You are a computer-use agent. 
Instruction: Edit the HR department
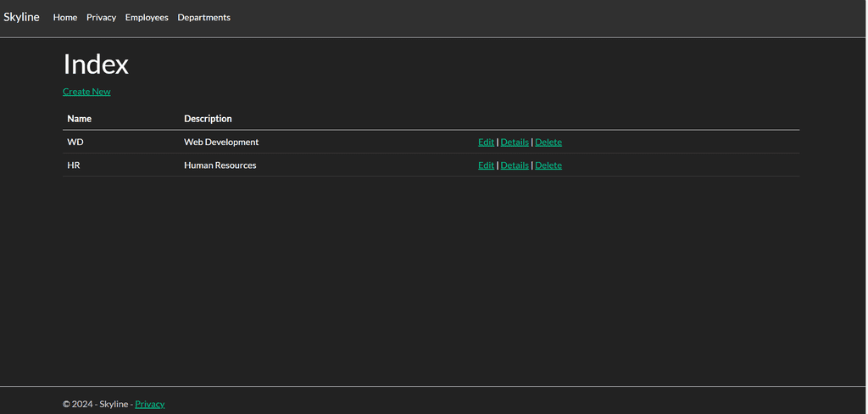[x=486, y=165]
